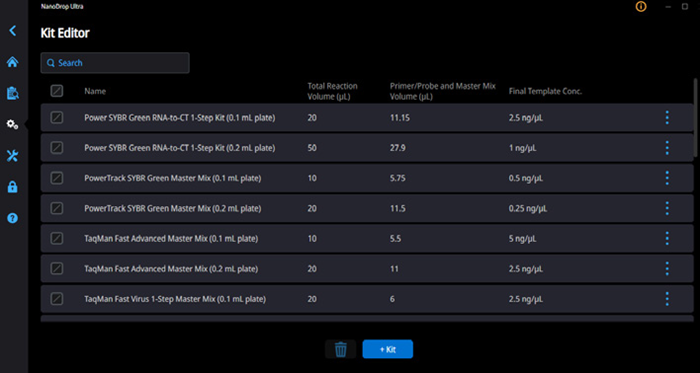The width and height of the screenshot is (700, 373).
Task: Click the 27.9 master mix volume value
Action: 397,148
